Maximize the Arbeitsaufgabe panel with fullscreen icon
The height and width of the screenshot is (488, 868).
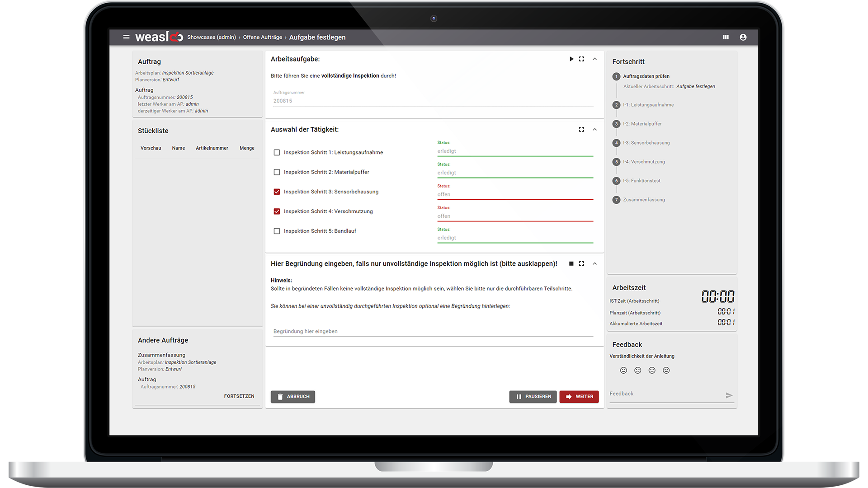pos(581,59)
